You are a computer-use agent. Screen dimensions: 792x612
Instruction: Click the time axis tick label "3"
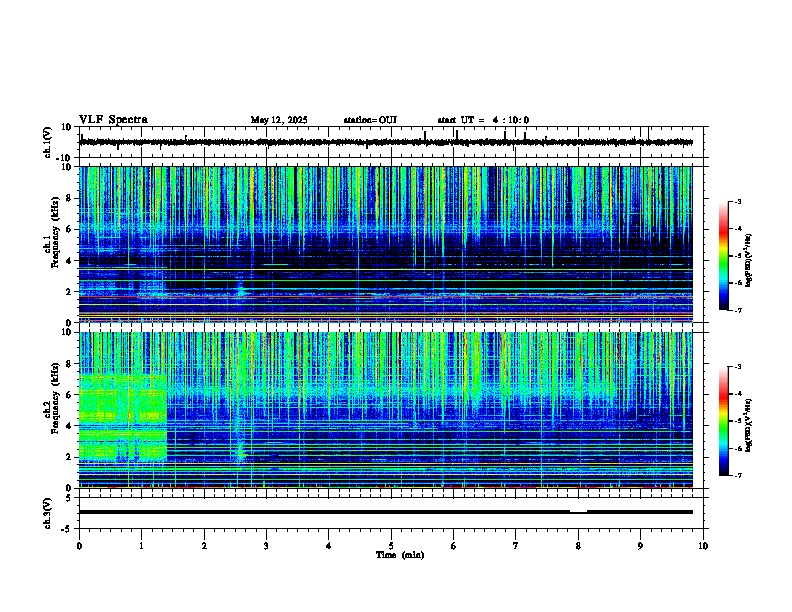pyautogui.click(x=266, y=546)
